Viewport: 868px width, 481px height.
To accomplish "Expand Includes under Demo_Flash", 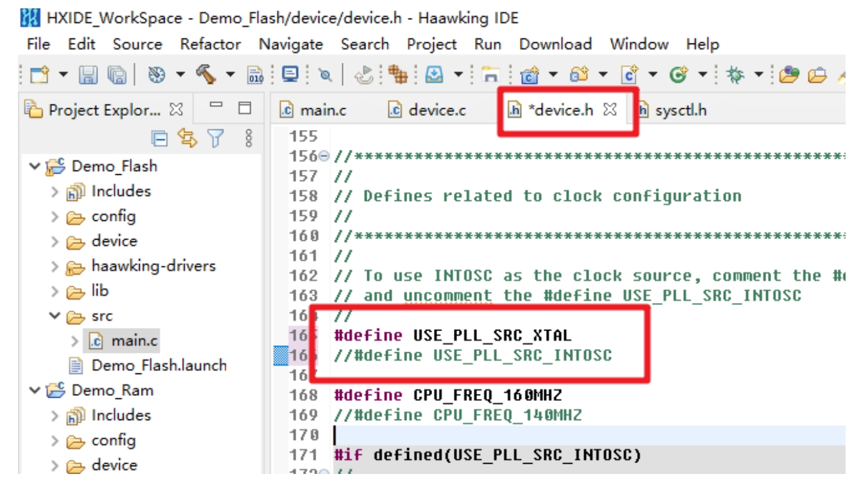I will coord(55,192).
